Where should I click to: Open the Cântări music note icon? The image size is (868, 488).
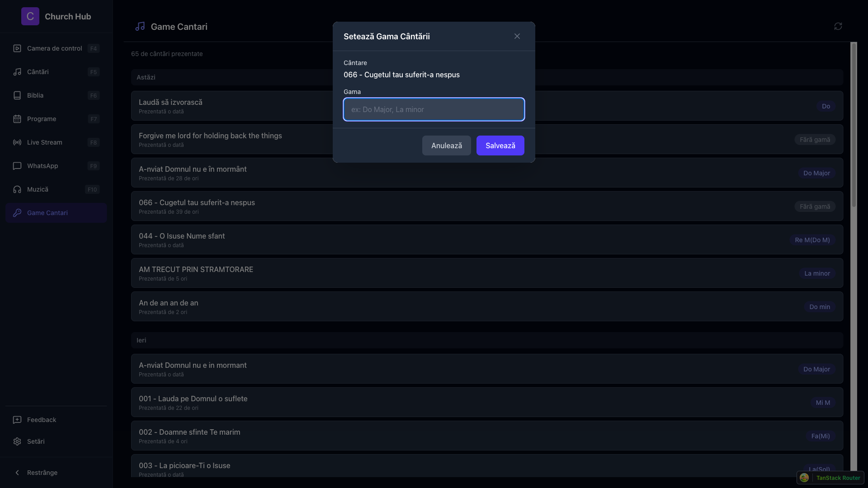pyautogui.click(x=17, y=72)
